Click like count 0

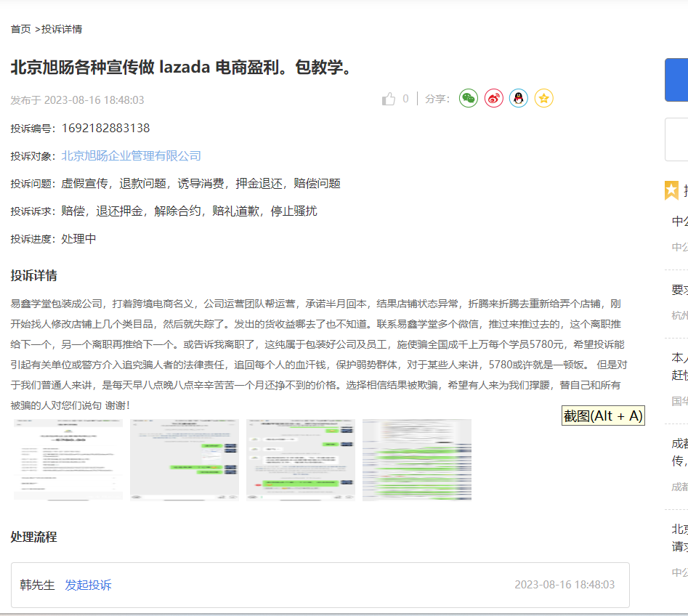[x=405, y=99]
